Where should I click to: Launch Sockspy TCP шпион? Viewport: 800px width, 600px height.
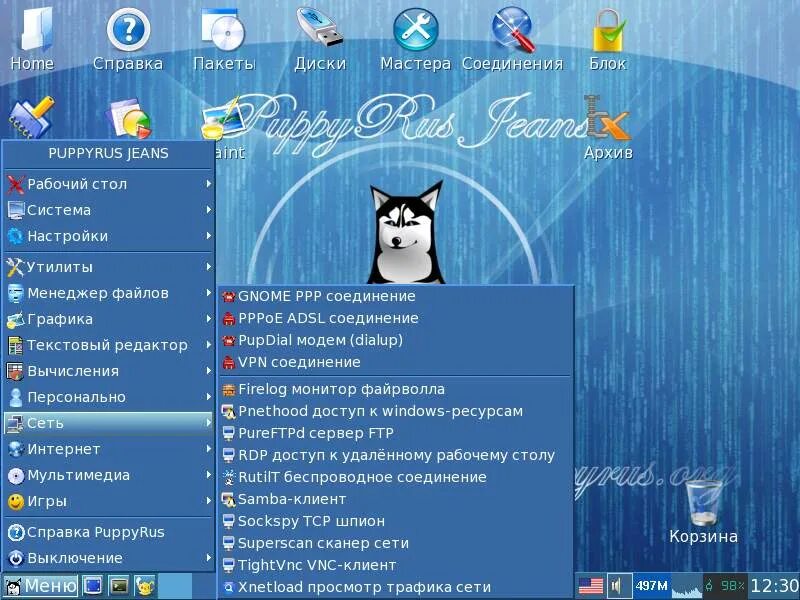pos(395,521)
